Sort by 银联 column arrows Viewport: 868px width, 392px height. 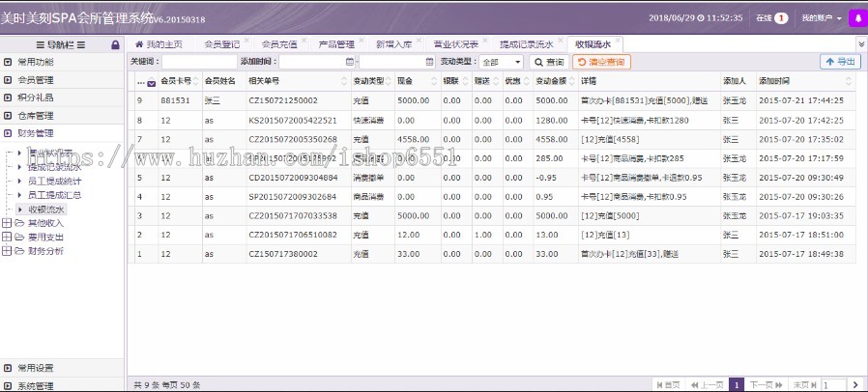pos(465,81)
